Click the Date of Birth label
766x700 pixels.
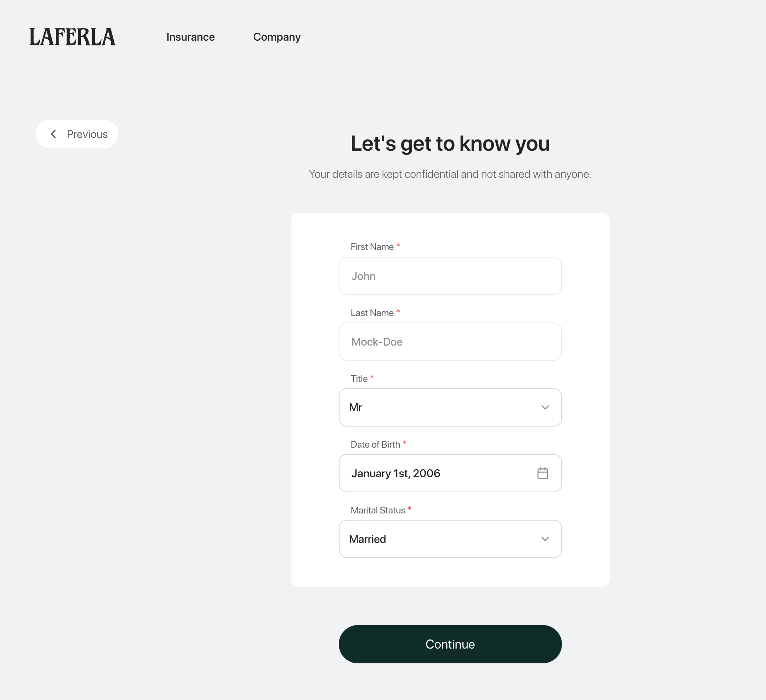pos(375,444)
